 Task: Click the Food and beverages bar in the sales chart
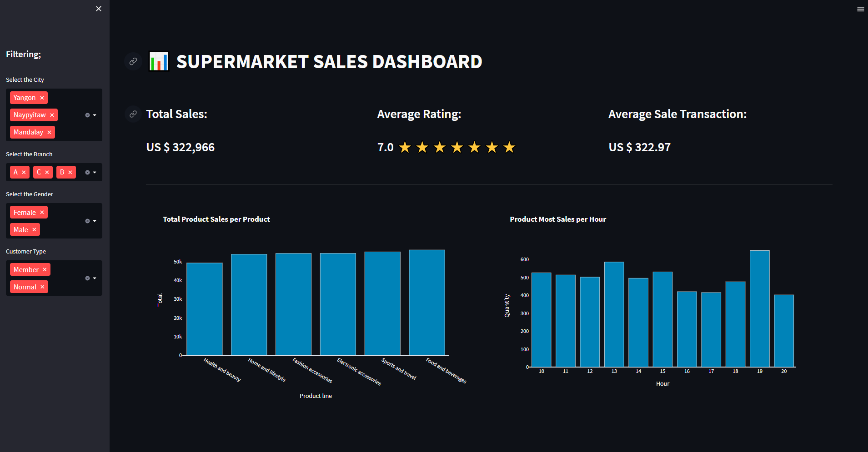[x=426, y=302]
